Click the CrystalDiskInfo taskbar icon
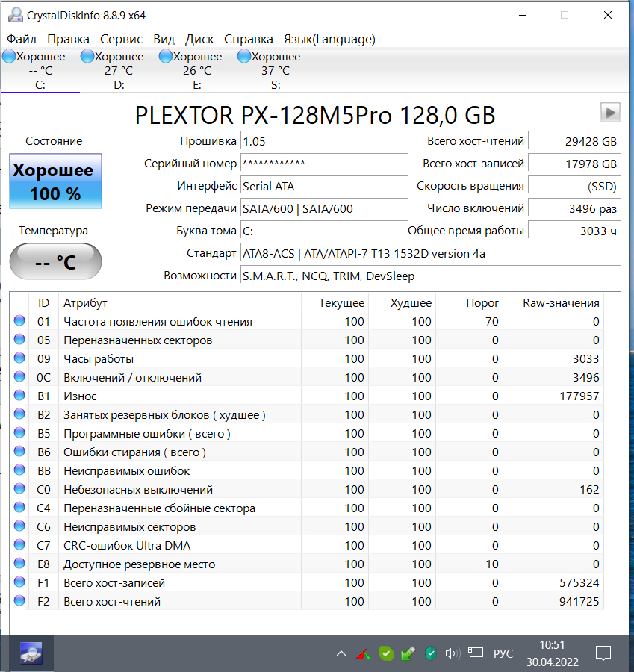 pos(31,653)
